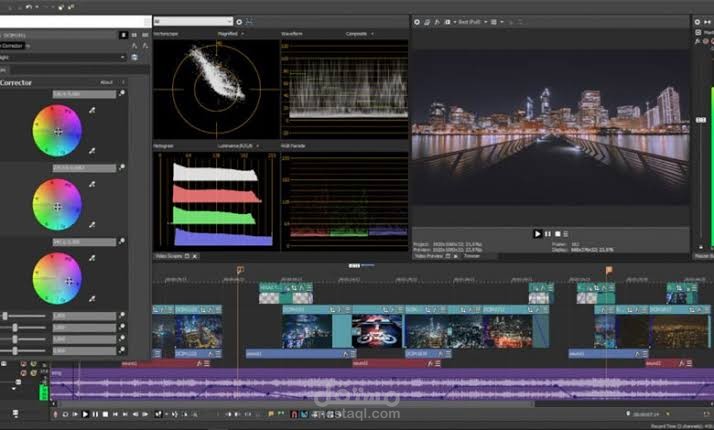714x430 pixels.
Task: Click the middle color wheel center
Action: pyautogui.click(x=57, y=207)
